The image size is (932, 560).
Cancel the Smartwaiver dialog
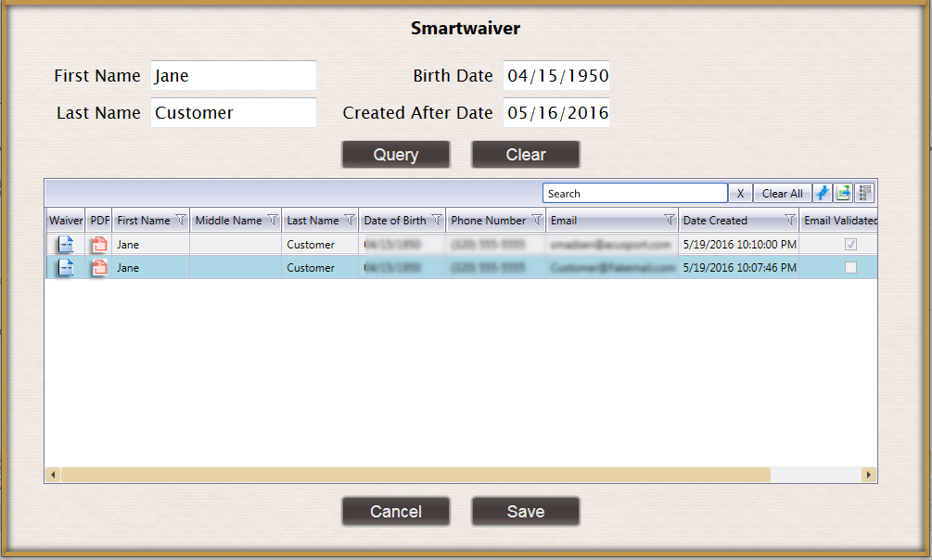click(x=396, y=511)
